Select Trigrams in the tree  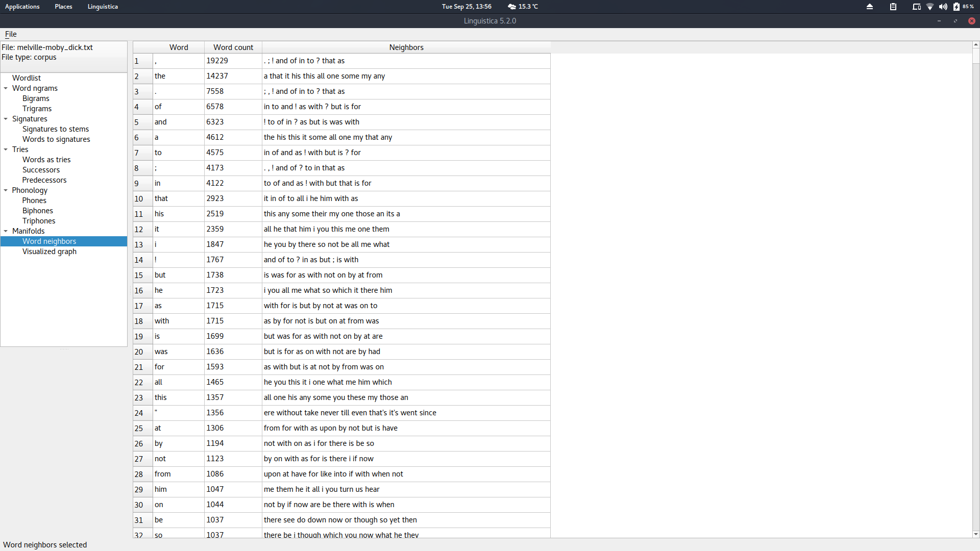[37, 109]
